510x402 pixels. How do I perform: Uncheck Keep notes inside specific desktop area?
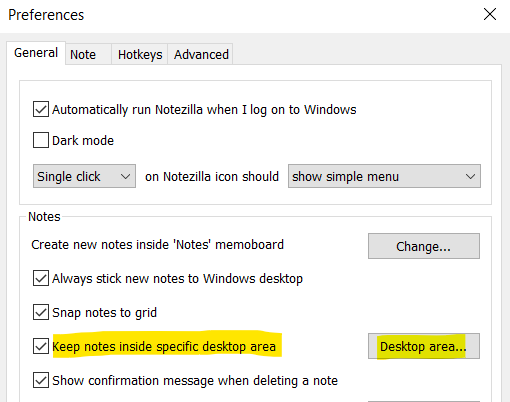(41, 346)
